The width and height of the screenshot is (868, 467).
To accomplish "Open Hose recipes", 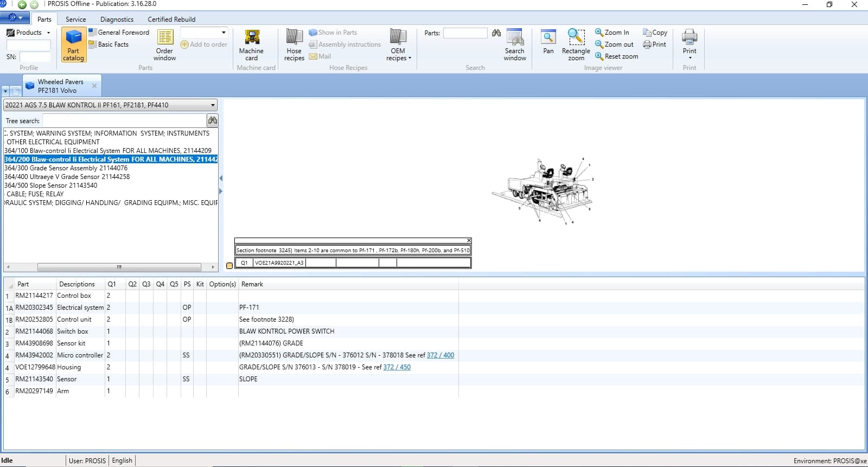I will point(294,45).
